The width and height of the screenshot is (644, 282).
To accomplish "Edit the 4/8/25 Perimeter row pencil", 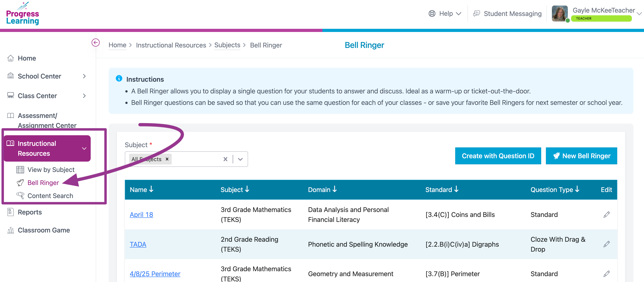I will [606, 274].
